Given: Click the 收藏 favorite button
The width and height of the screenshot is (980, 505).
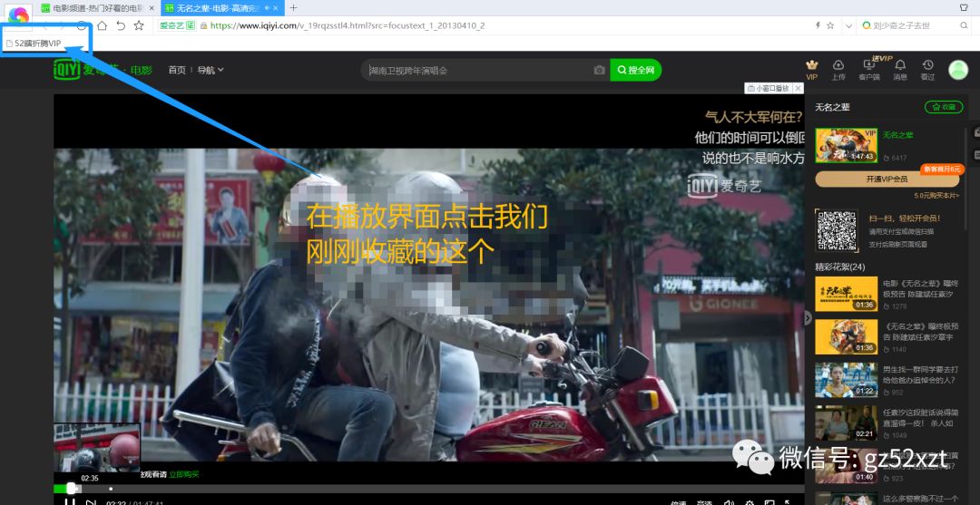Looking at the screenshot, I should coord(944,107).
